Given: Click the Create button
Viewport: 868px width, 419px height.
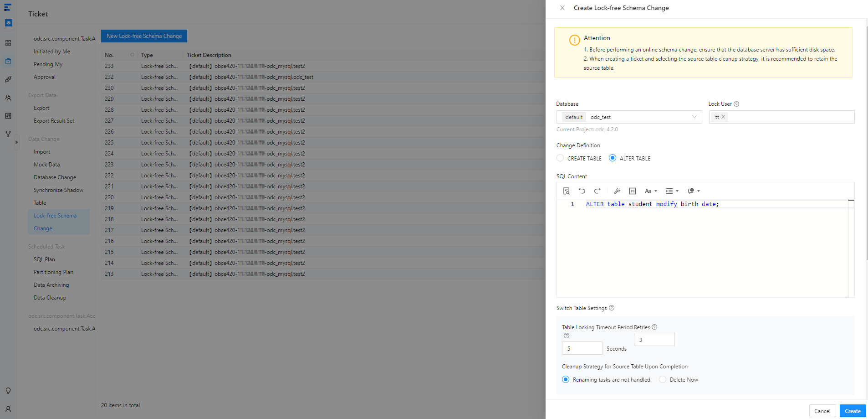Looking at the screenshot, I should [853, 411].
